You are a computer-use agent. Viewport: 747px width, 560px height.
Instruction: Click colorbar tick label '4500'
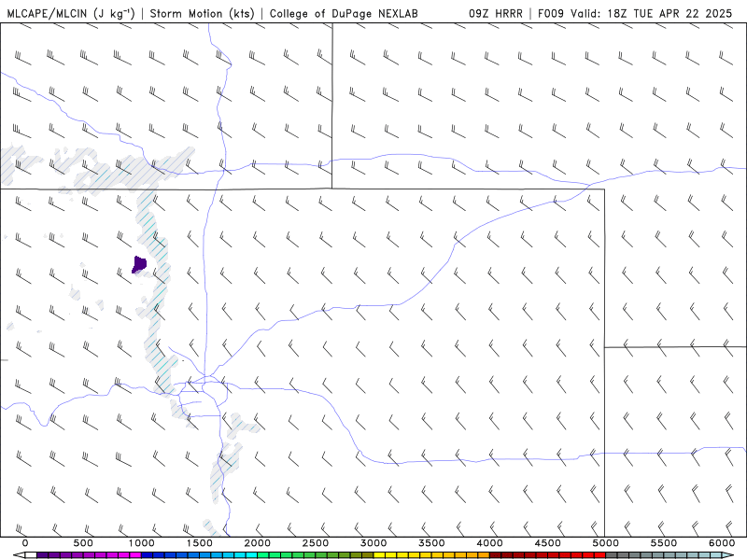point(548,543)
